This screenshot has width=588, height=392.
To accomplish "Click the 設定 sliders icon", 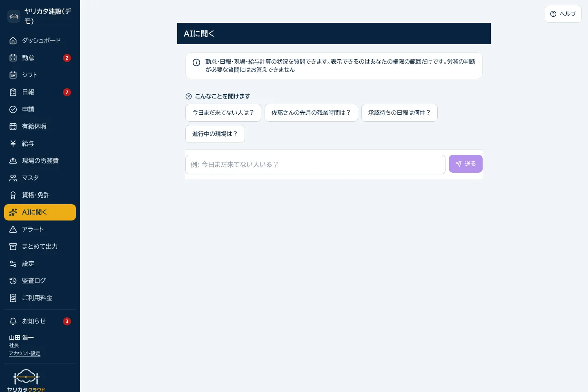I will (13, 263).
